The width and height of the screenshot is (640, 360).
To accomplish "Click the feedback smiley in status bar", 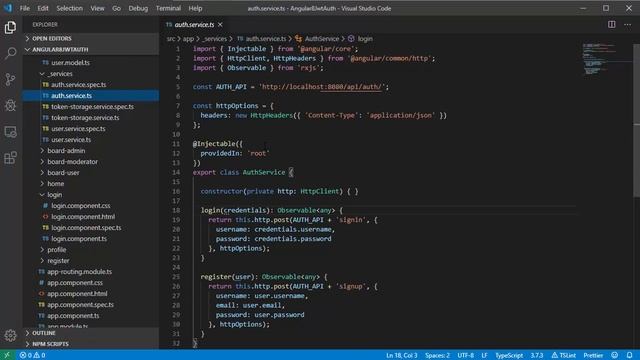I will (x=615, y=355).
